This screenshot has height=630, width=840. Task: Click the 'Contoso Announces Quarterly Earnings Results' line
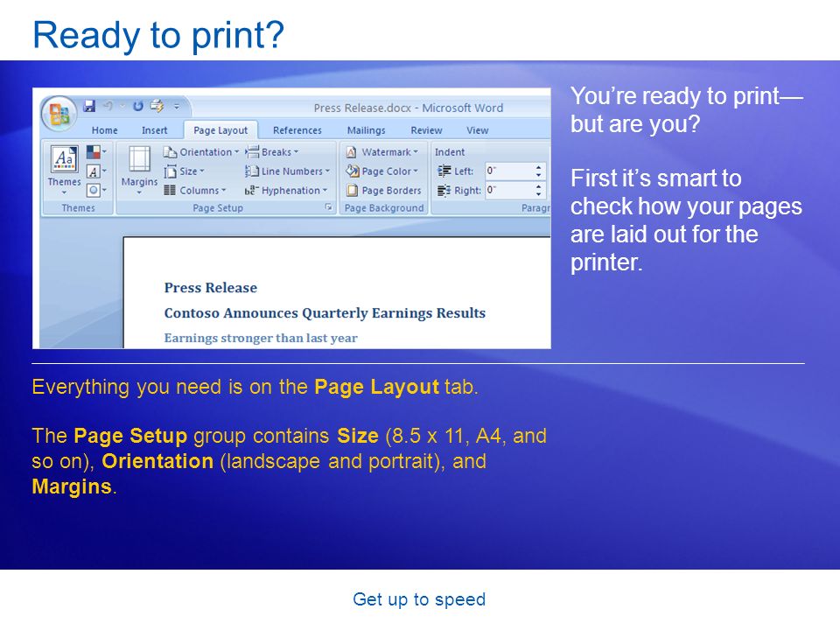coord(325,313)
